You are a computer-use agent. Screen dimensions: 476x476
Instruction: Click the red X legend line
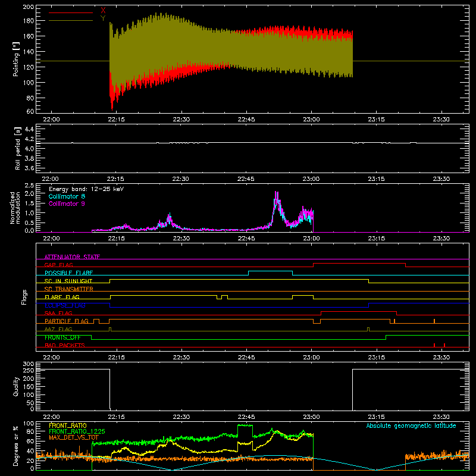point(71,12)
